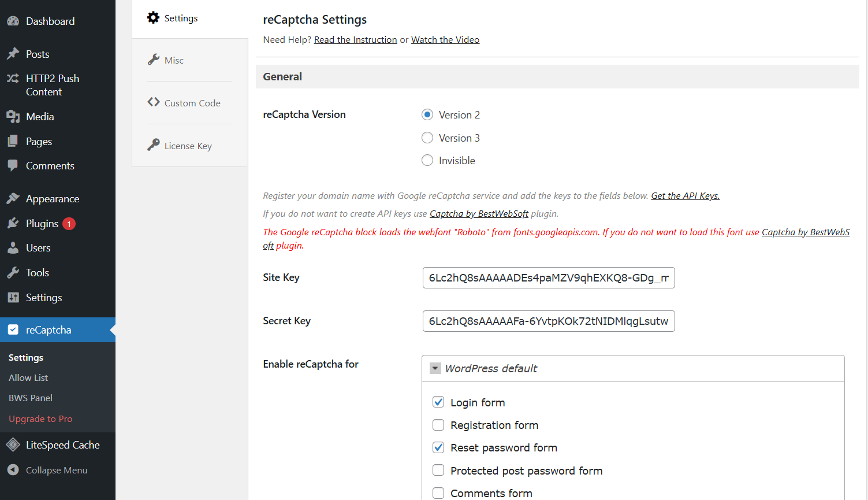This screenshot has width=868, height=500.
Task: Open the Appearance brush icon
Action: pyautogui.click(x=13, y=198)
